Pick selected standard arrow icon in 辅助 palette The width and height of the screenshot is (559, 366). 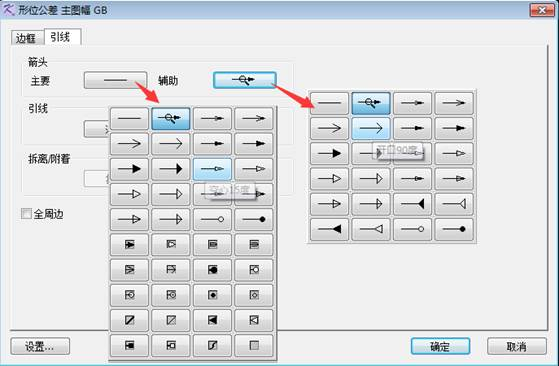[x=371, y=103]
